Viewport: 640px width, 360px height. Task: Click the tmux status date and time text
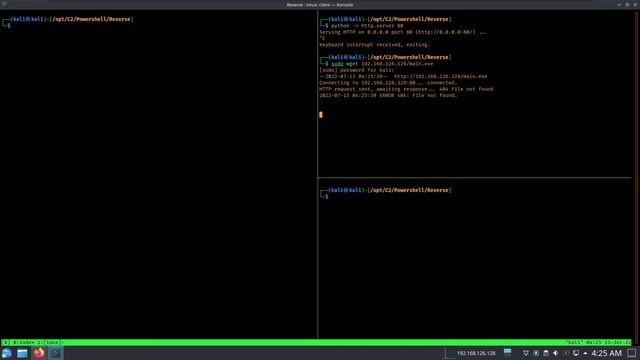click(608, 342)
